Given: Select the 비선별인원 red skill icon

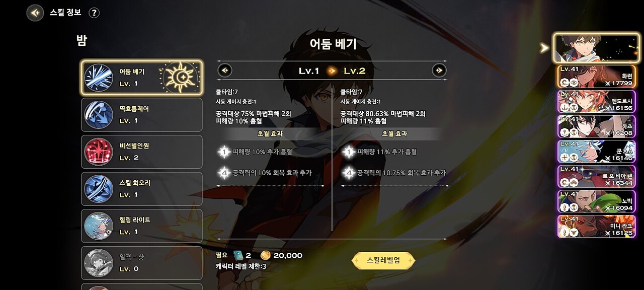Looking at the screenshot, I should (x=99, y=152).
